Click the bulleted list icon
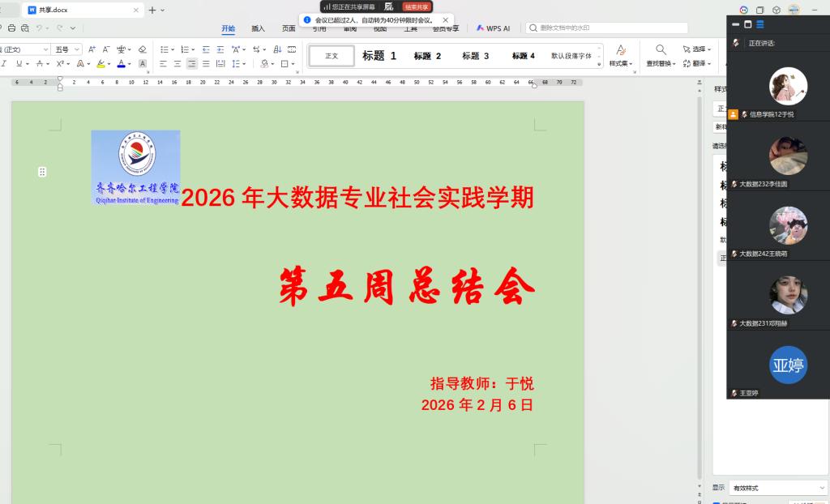The image size is (830, 504). click(163, 49)
